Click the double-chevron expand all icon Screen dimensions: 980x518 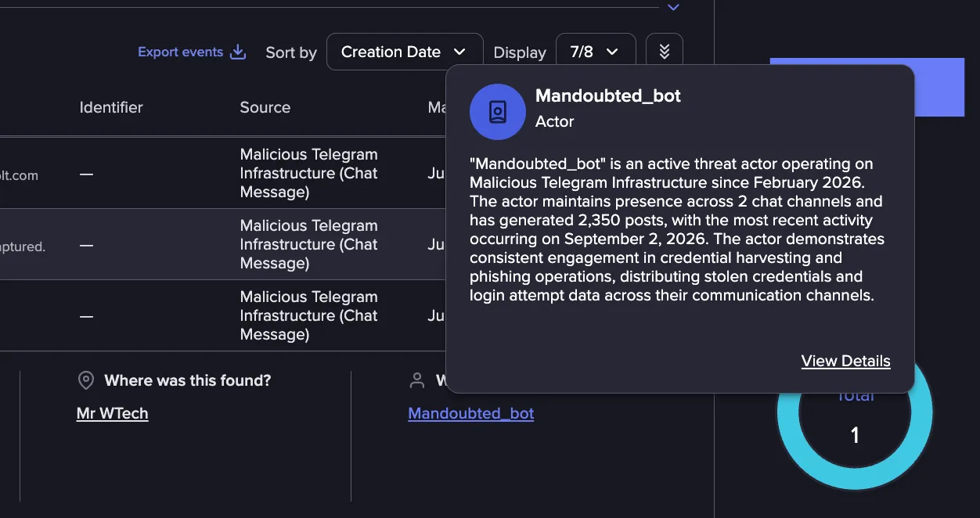(x=665, y=52)
